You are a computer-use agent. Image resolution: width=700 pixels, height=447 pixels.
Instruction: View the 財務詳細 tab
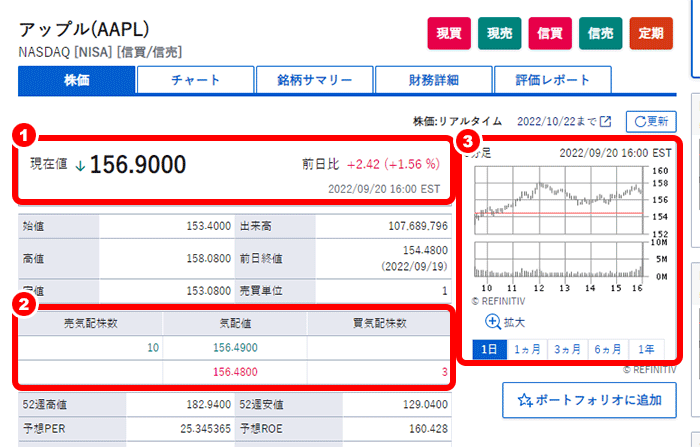[x=431, y=80]
